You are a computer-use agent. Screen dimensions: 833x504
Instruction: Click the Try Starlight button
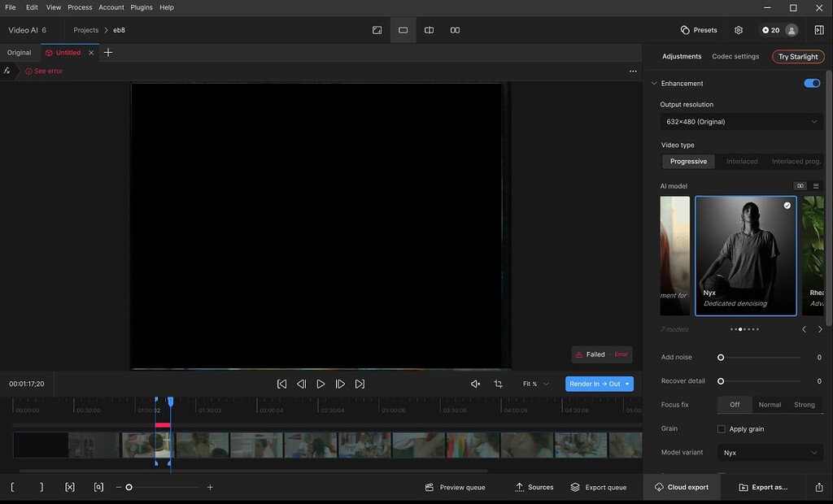(797, 57)
